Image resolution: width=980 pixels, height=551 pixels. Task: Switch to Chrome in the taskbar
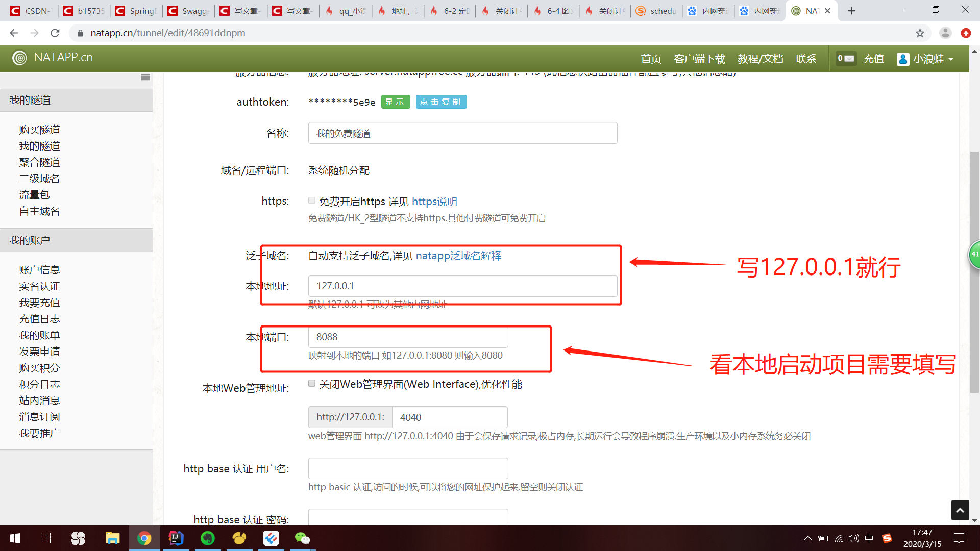[144, 538]
